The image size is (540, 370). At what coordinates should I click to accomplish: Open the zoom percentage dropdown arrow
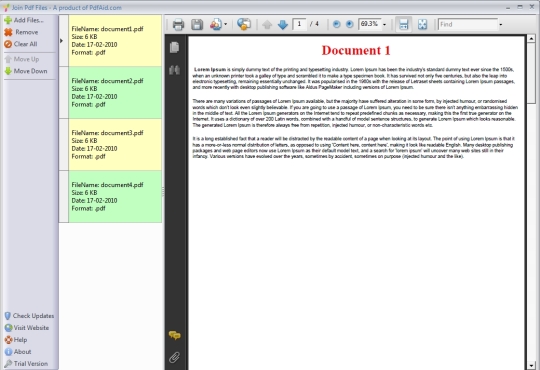pyautogui.click(x=385, y=24)
